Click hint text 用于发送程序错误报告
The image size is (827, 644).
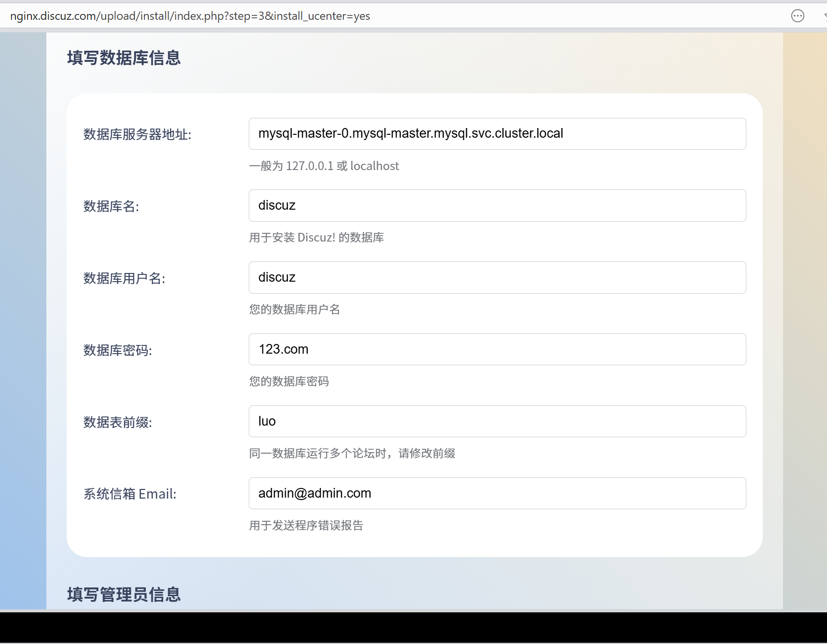(306, 526)
